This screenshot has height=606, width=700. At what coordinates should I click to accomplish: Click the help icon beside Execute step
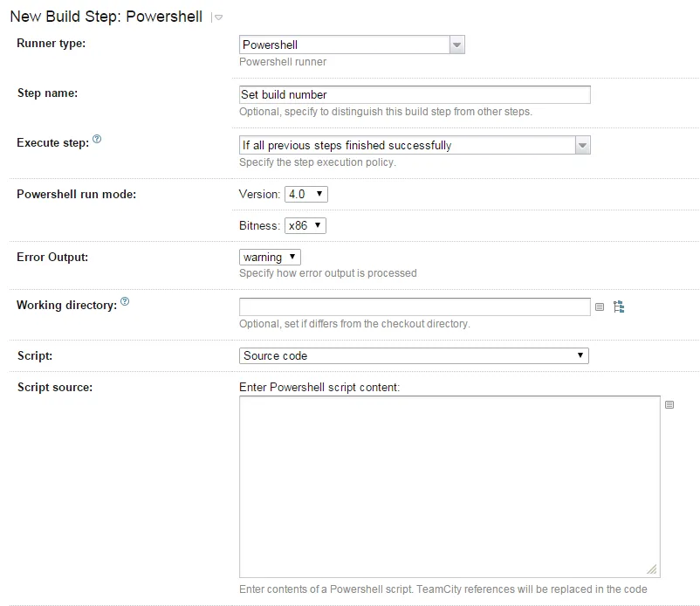97,140
